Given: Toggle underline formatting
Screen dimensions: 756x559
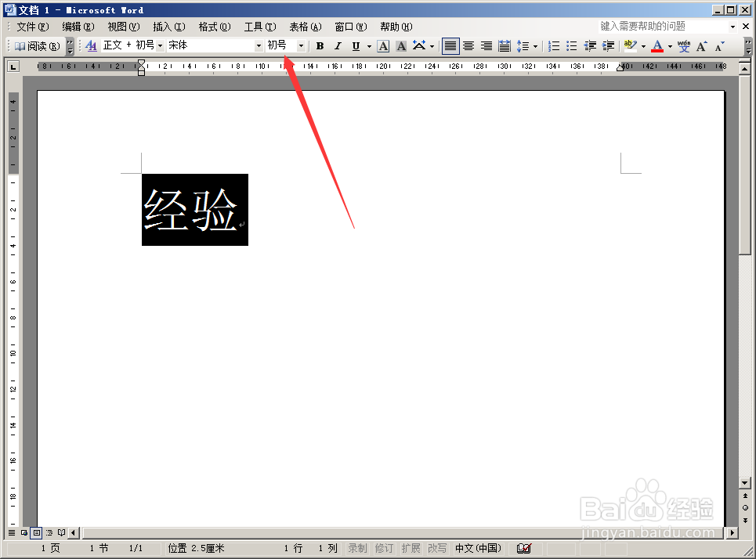Looking at the screenshot, I should pos(356,45).
